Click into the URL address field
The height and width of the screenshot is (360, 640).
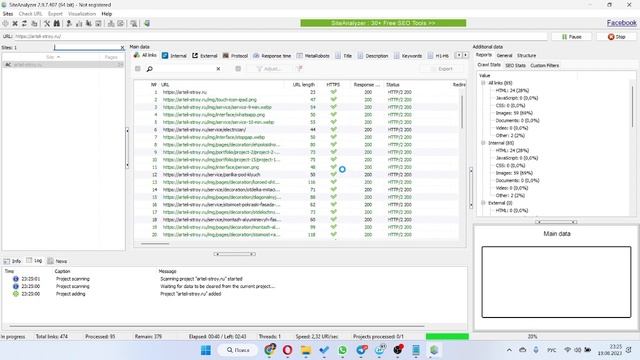281,36
